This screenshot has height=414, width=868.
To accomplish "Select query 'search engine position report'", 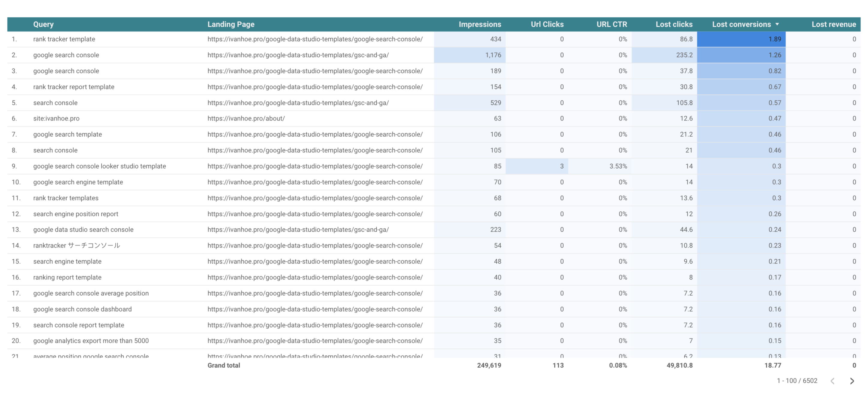I will pyautogui.click(x=75, y=214).
